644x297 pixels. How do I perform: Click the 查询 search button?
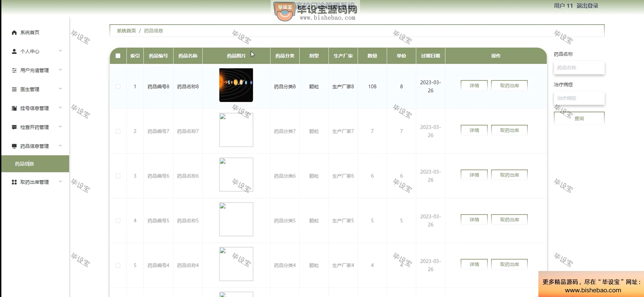pyautogui.click(x=579, y=118)
